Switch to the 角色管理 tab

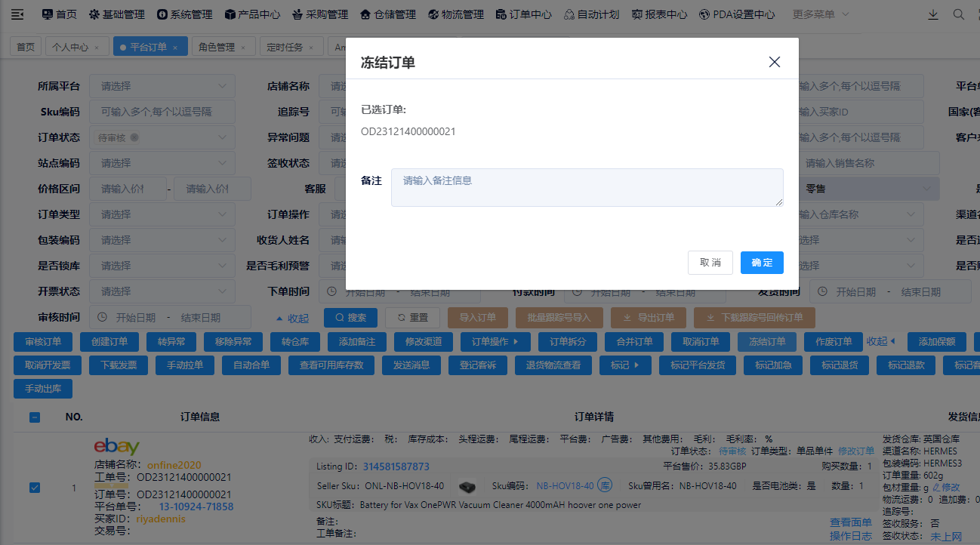click(x=217, y=46)
